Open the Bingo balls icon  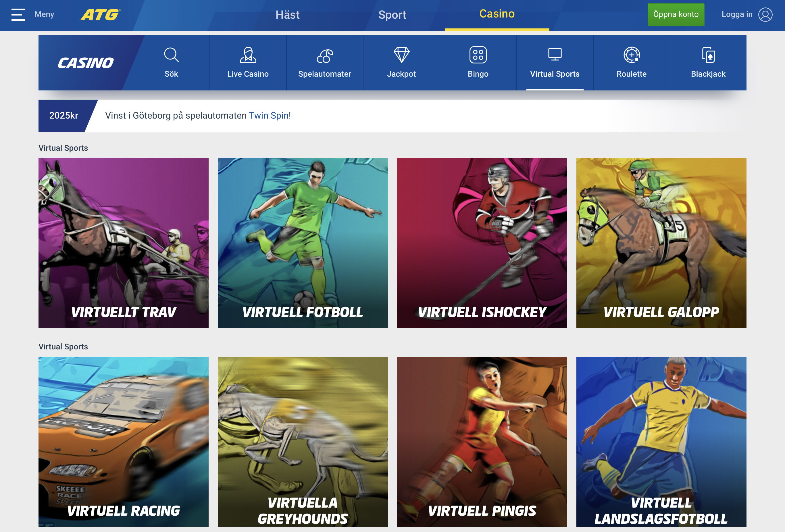[x=478, y=55]
